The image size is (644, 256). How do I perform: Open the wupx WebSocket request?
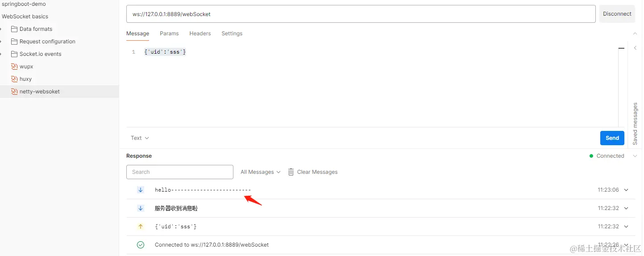tap(26, 67)
